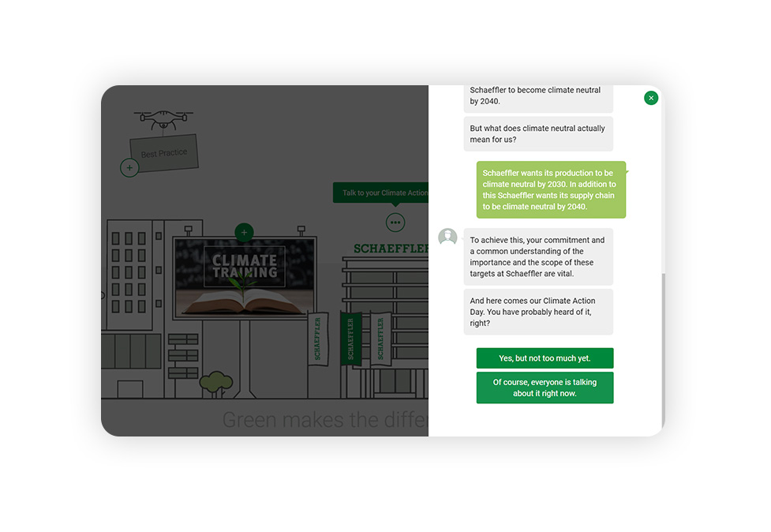Click the green message about climate neutral 2030
The image size is (771, 532).
550,189
